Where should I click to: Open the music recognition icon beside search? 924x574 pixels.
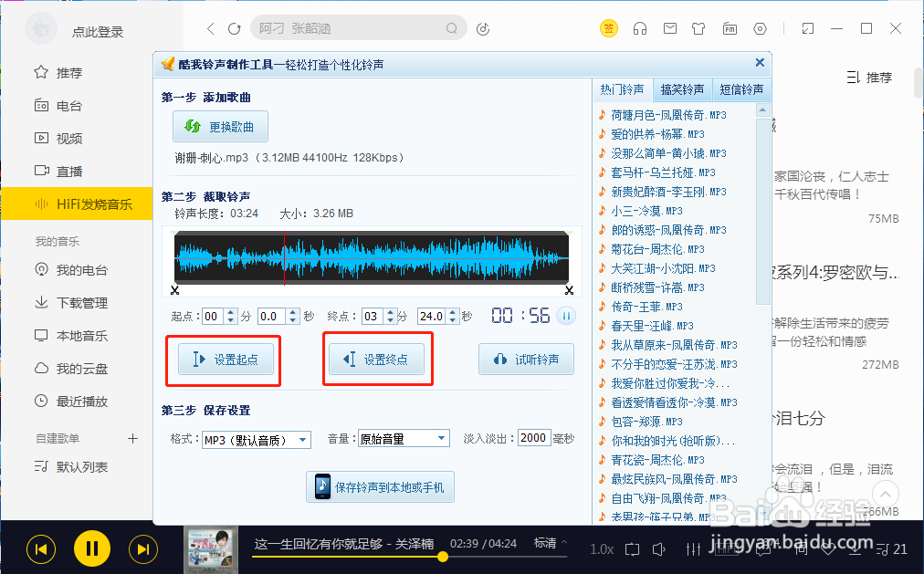point(483,28)
